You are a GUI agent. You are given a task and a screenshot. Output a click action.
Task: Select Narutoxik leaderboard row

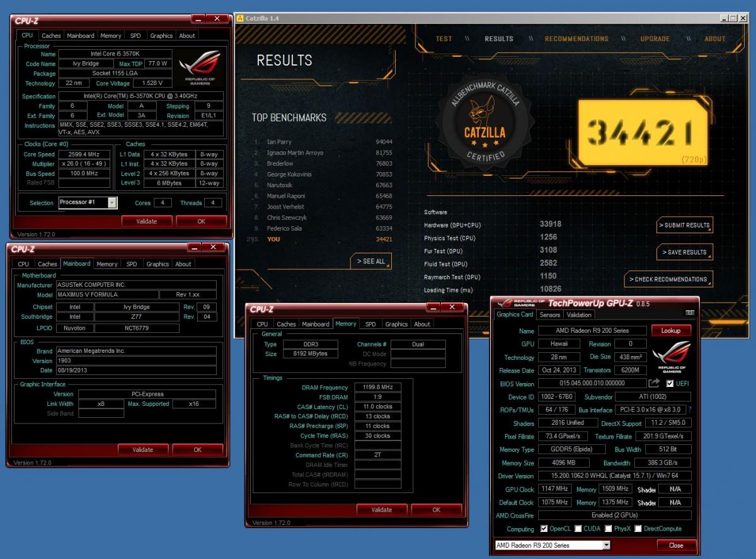[323, 185]
